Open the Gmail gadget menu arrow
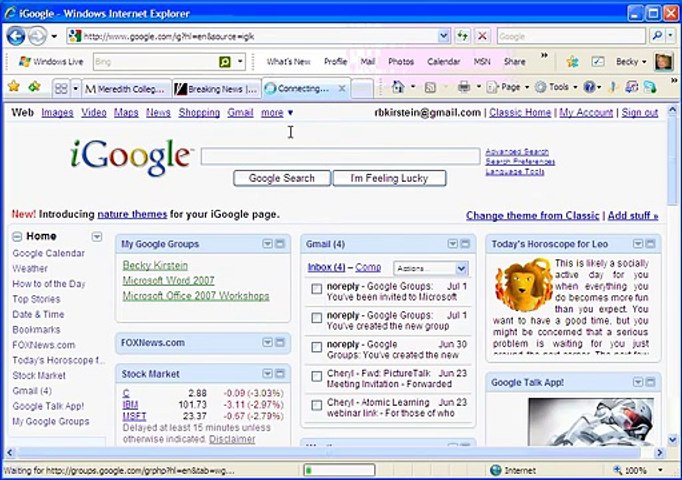682x480 pixels. point(453,243)
